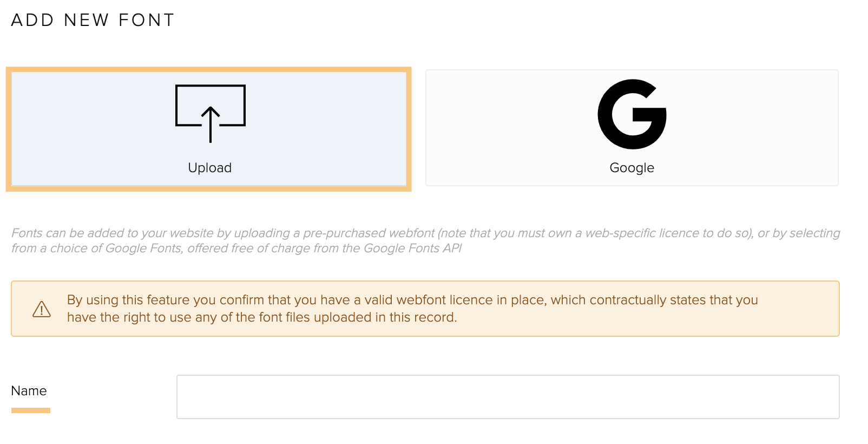Click the webfont licence warning banner text

(x=412, y=309)
